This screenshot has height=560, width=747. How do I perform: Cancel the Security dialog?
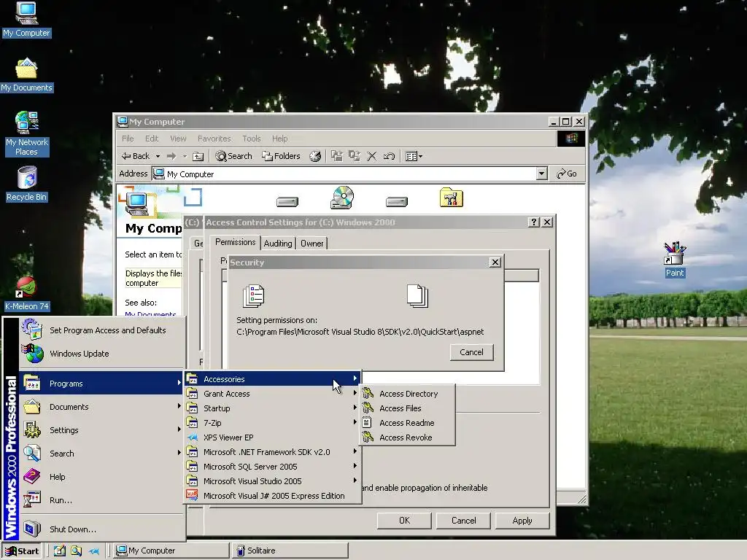pyautogui.click(x=471, y=352)
